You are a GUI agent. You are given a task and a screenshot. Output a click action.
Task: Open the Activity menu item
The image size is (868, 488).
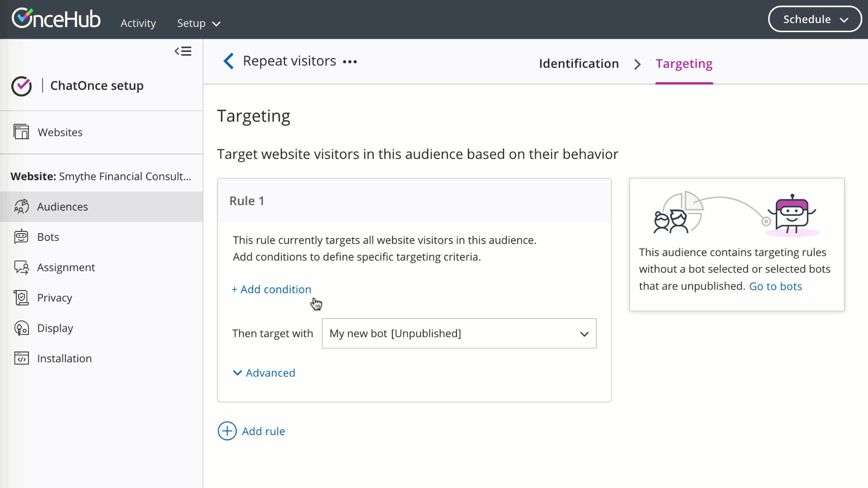138,23
